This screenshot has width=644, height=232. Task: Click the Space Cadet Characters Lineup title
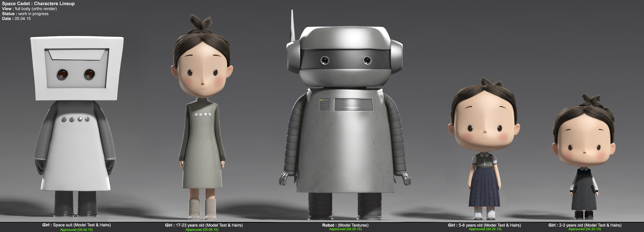pos(38,4)
